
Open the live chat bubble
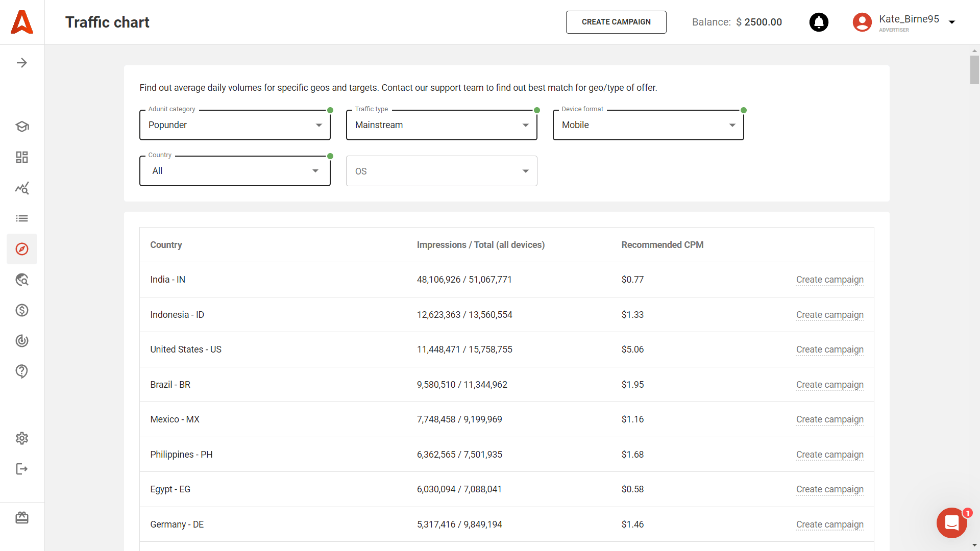click(951, 522)
